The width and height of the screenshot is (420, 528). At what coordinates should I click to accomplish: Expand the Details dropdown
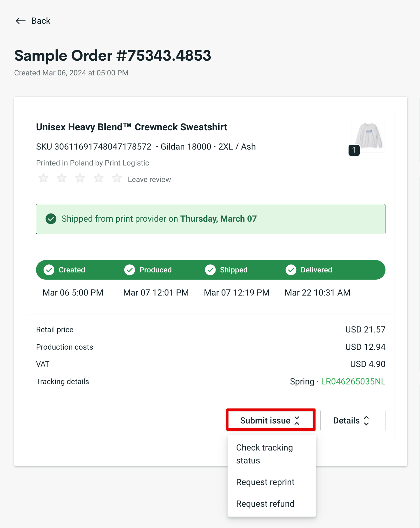pos(352,420)
